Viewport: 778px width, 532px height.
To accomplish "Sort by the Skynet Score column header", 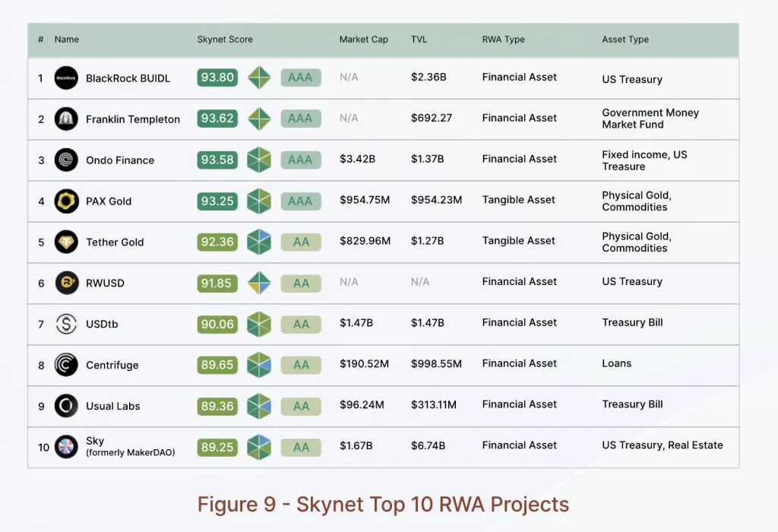I will [x=225, y=40].
